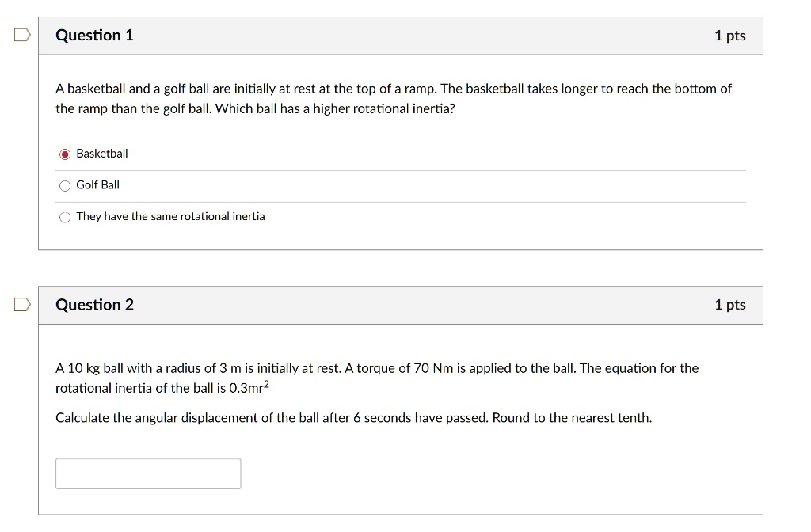Choose the Golf Ball answer
811x532 pixels.
click(x=65, y=184)
